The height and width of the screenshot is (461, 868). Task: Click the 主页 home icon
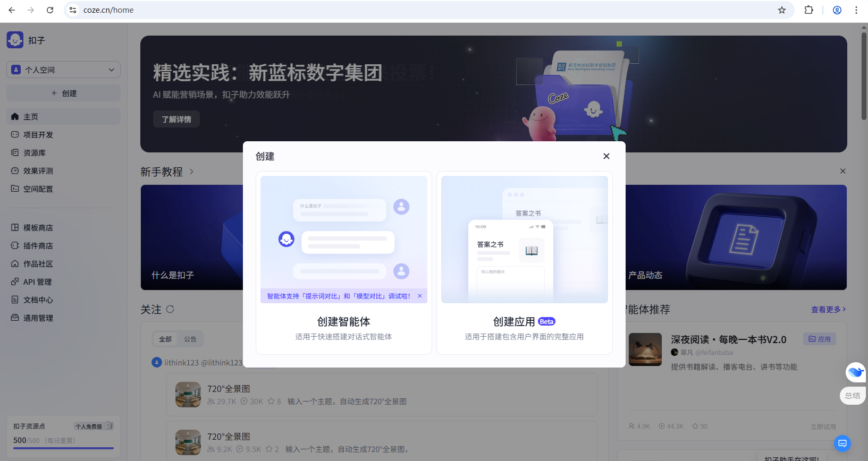(x=15, y=116)
